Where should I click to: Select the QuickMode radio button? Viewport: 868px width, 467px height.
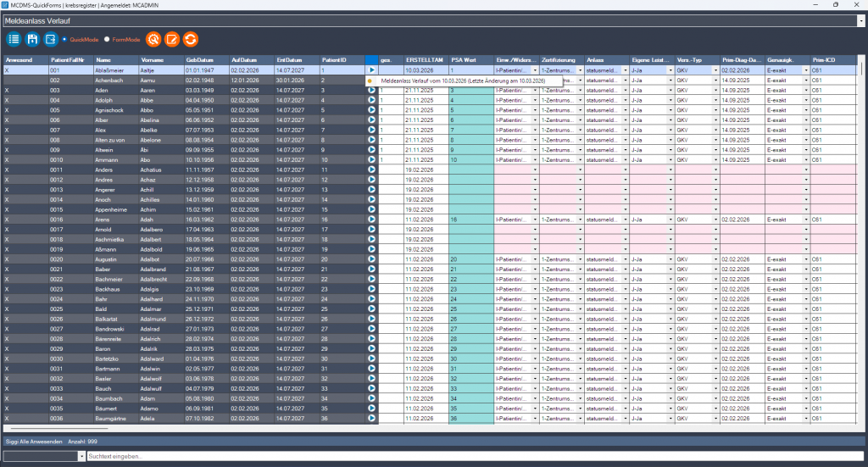(x=65, y=39)
